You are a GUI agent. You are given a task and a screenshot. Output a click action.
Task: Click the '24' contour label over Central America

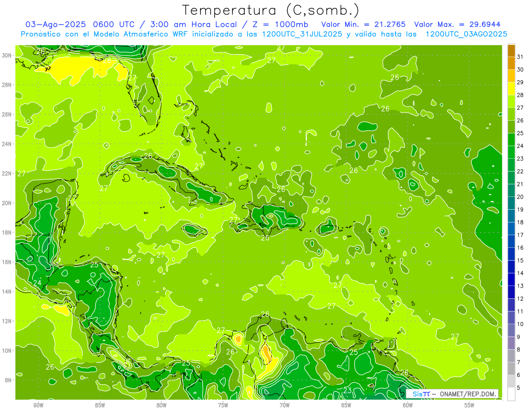[37, 282]
